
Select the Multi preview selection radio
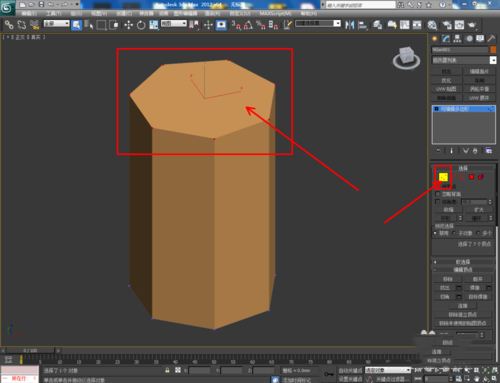[x=478, y=233]
